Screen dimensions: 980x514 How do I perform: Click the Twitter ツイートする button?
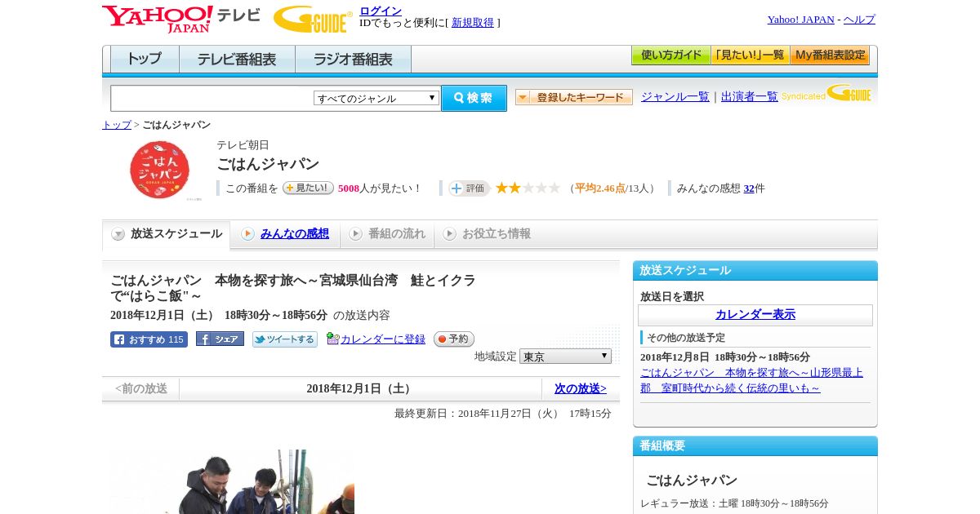(285, 339)
